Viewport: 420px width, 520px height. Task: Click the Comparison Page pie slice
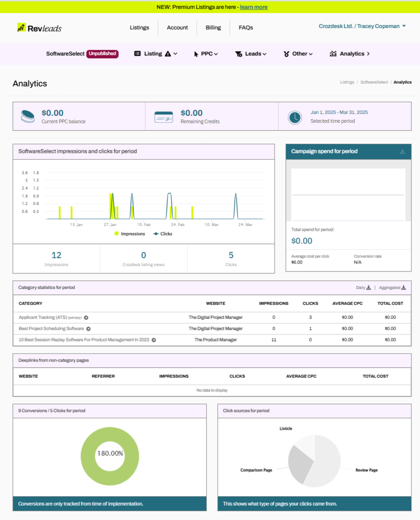[x=299, y=464]
